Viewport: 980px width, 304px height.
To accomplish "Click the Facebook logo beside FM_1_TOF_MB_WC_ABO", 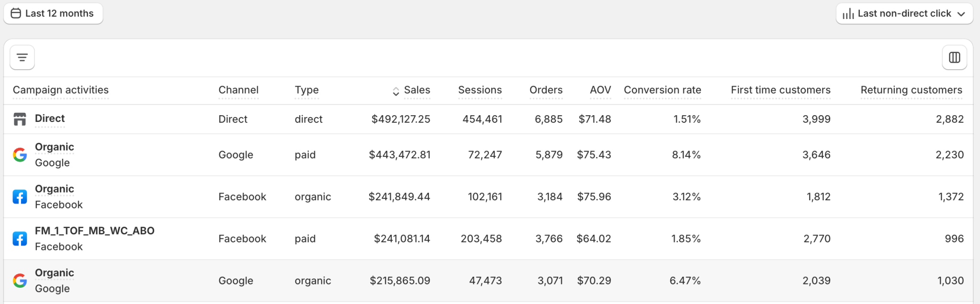I will click(20, 239).
